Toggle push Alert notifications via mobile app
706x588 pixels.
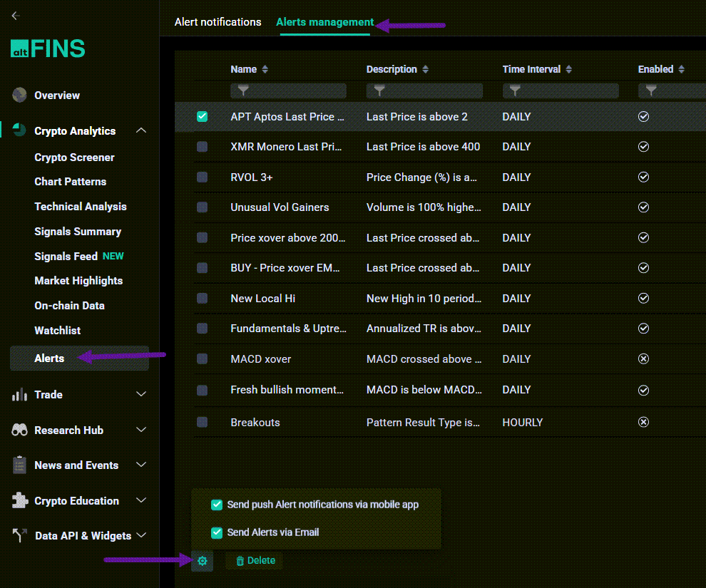click(x=217, y=505)
